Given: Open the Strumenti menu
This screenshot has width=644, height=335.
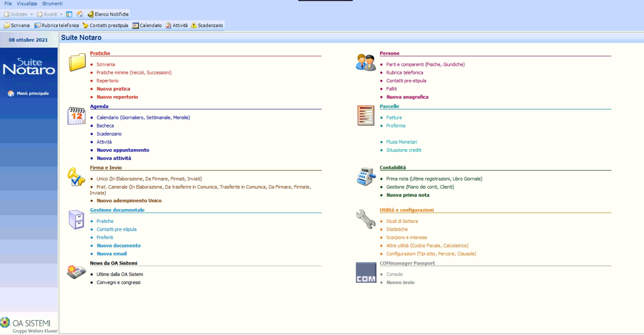Looking at the screenshot, I should (52, 3).
